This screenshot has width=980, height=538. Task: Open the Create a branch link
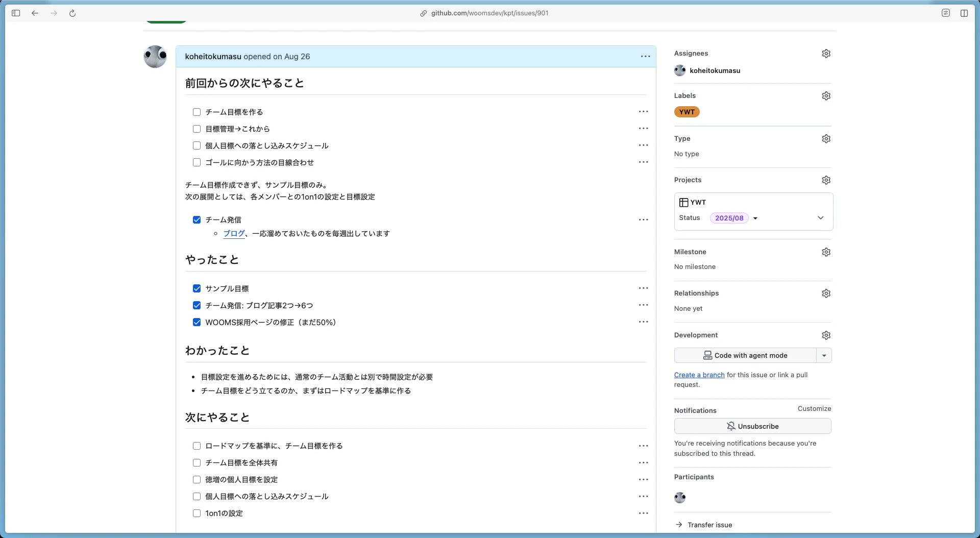(x=699, y=375)
